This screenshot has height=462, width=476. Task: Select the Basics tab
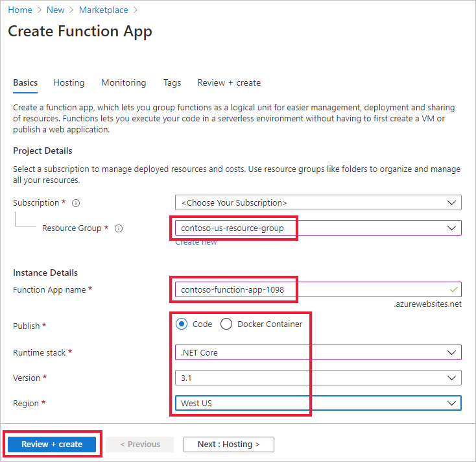click(25, 83)
